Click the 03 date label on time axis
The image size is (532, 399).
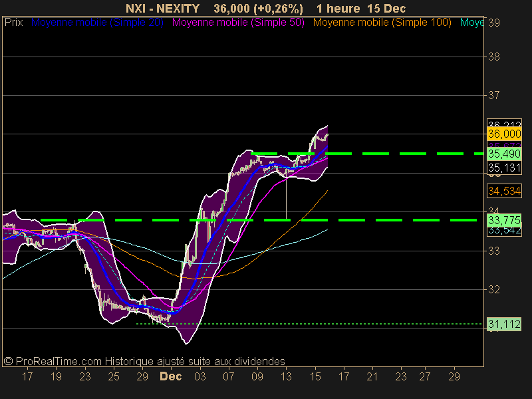(x=200, y=376)
